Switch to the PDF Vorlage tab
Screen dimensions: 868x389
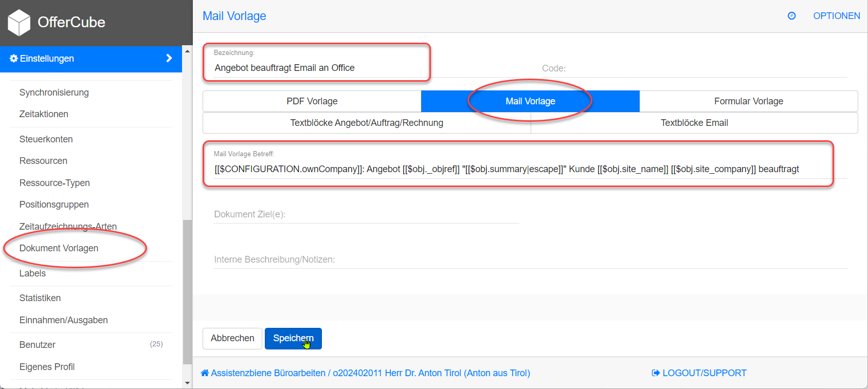[312, 101]
